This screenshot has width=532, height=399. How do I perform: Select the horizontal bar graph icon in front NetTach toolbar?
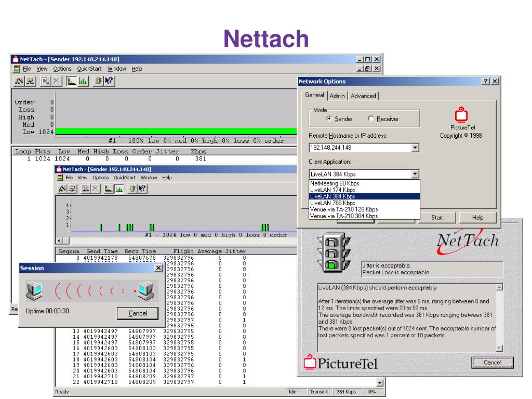(x=109, y=189)
